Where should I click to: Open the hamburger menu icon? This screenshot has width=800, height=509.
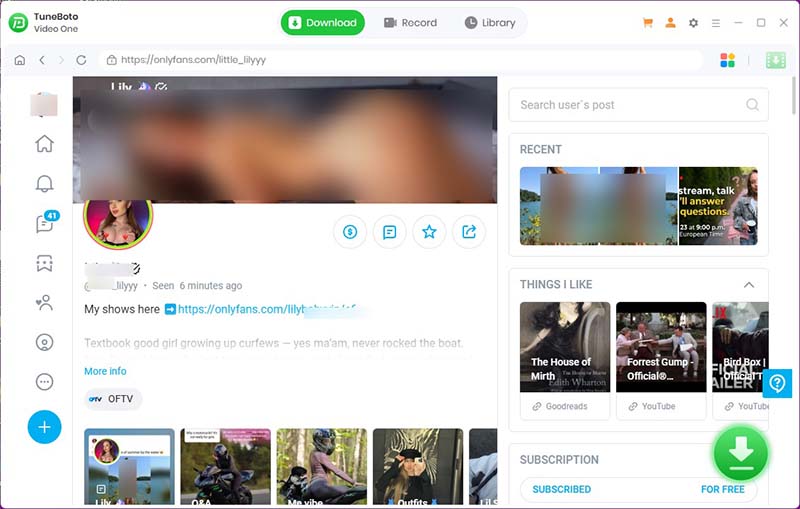tap(716, 23)
